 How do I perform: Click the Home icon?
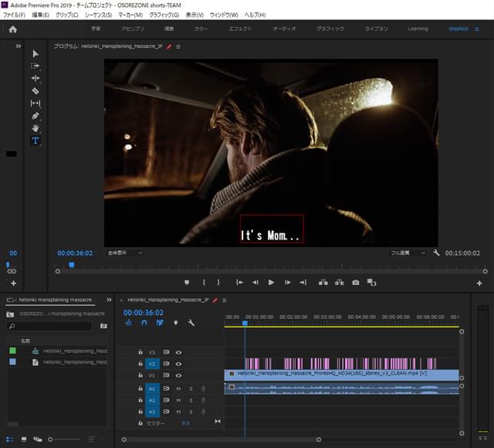point(12,29)
